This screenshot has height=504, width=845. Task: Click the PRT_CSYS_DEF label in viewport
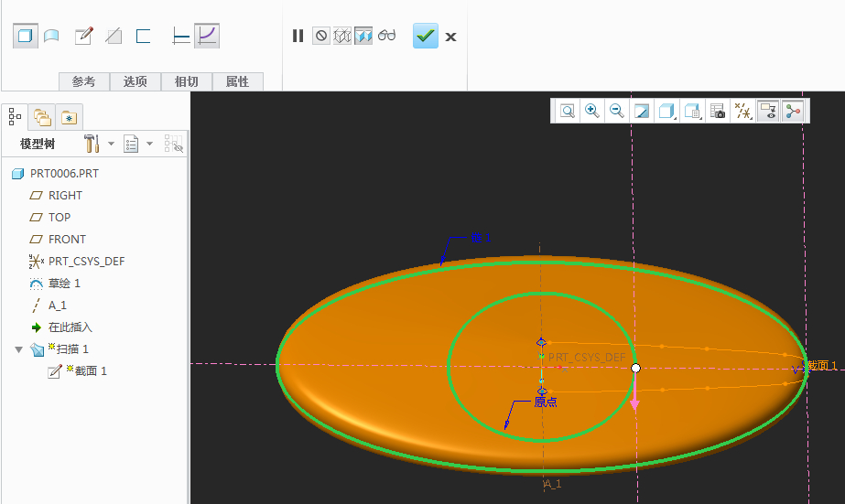tap(587, 358)
